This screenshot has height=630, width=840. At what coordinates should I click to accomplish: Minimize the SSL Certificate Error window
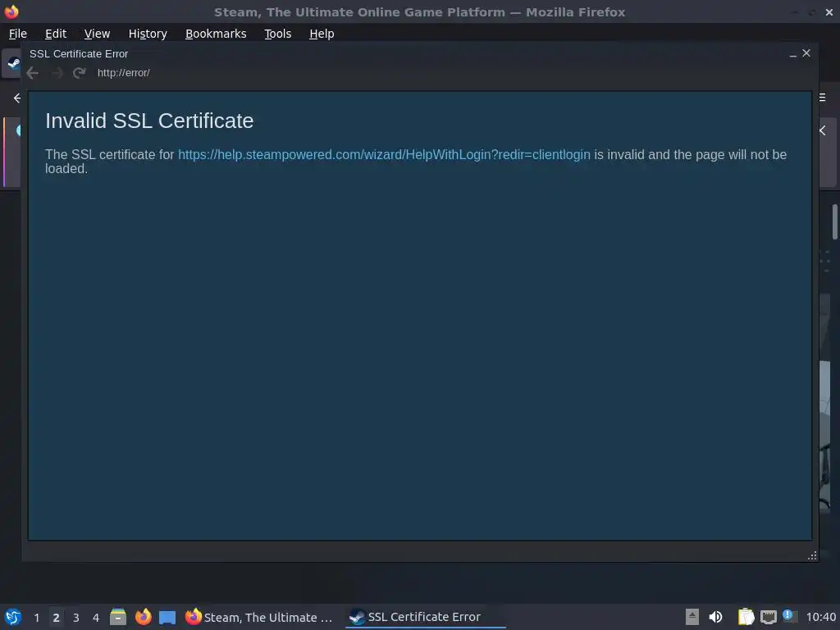(793, 54)
